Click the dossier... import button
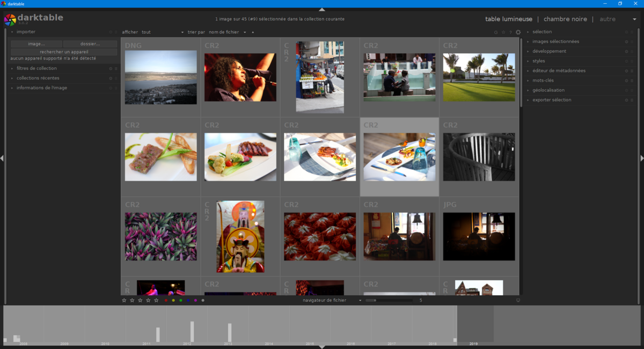Screen dimensions: 644x349 point(90,44)
